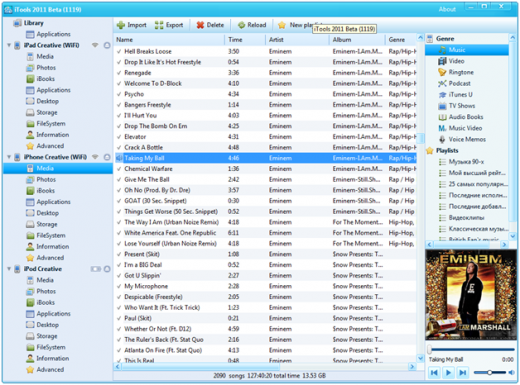Open the About link in the title bar

tap(447, 9)
